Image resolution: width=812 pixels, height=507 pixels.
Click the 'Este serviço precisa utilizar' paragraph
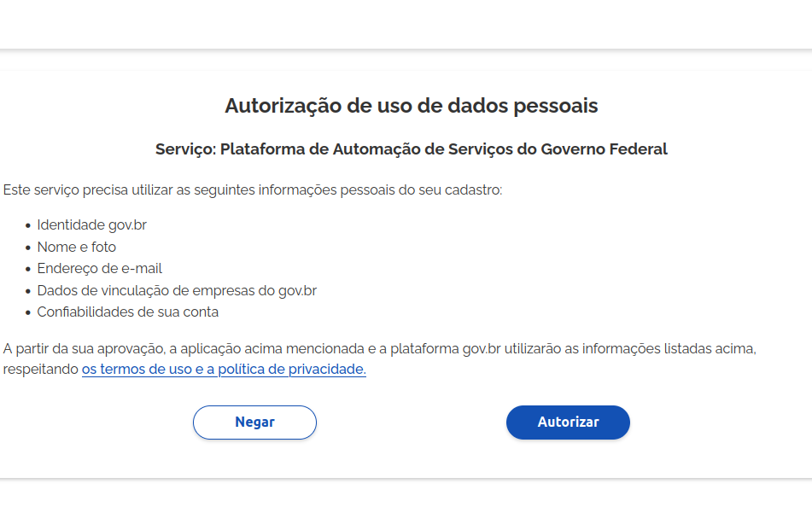(253, 189)
